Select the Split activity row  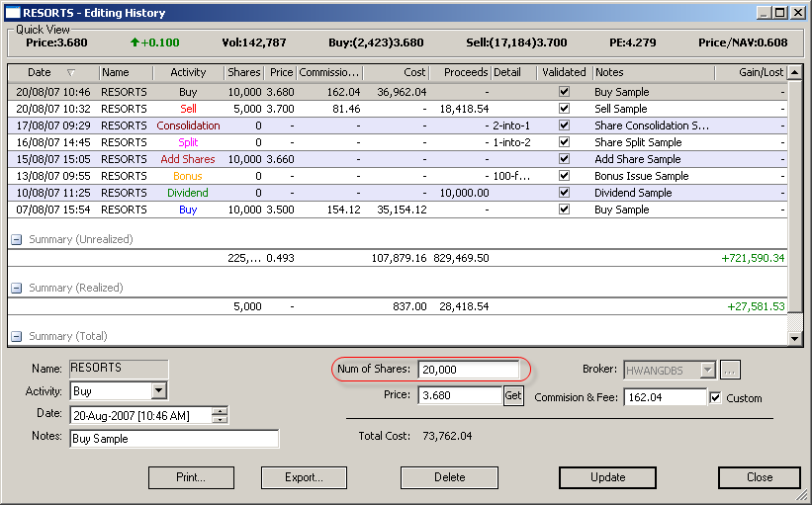398,142
